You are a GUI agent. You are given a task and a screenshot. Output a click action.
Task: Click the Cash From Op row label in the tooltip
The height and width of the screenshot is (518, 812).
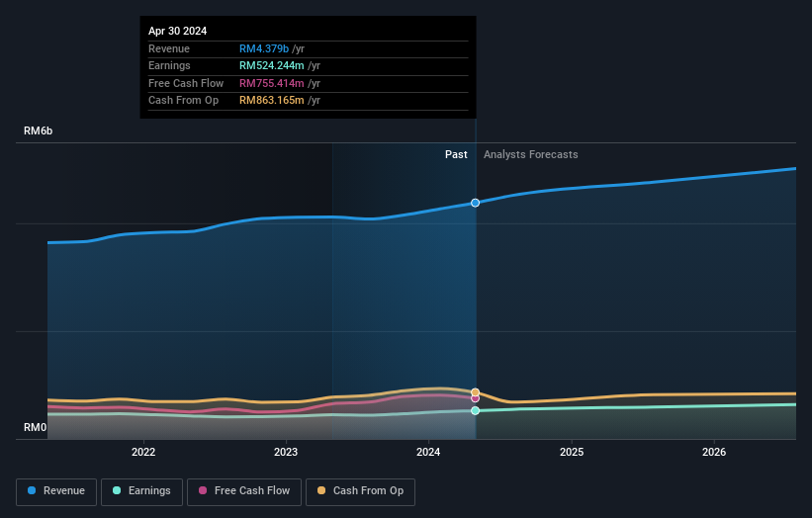click(x=183, y=101)
